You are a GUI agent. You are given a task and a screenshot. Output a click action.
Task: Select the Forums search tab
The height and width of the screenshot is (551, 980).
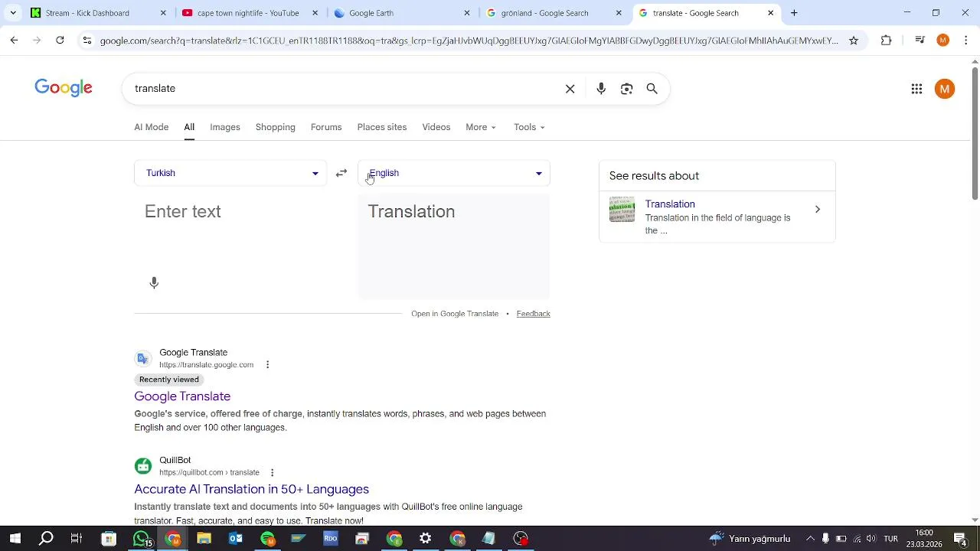(x=326, y=127)
